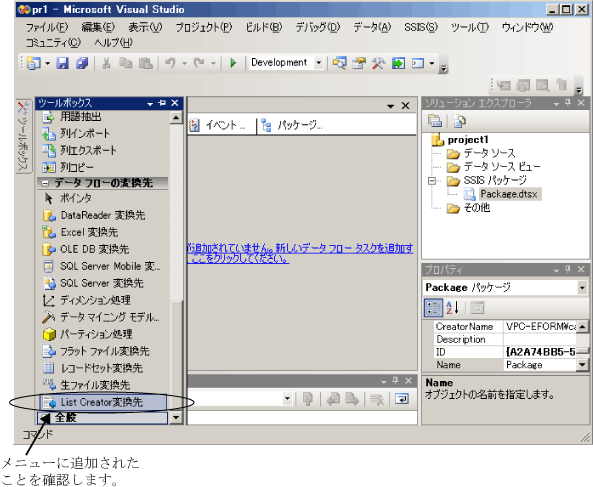Open Package object dropdown in Properties
Viewport: 593px width, 487px height.
point(582,288)
